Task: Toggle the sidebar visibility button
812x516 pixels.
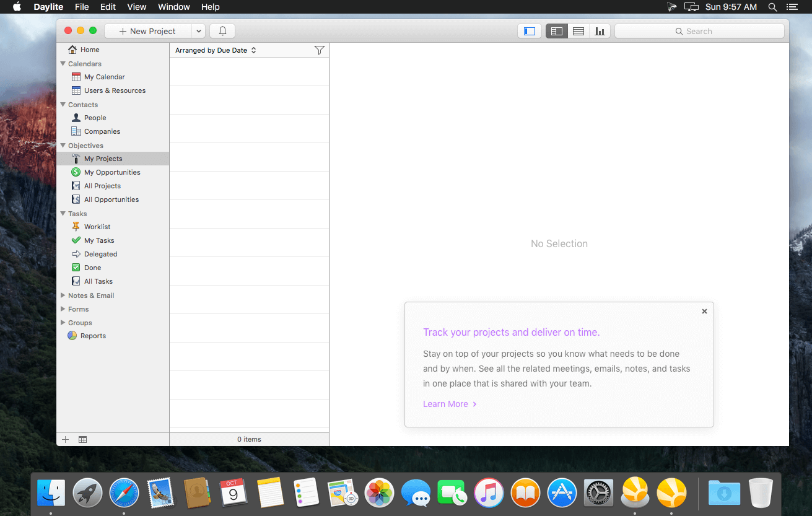Action: 530,31
